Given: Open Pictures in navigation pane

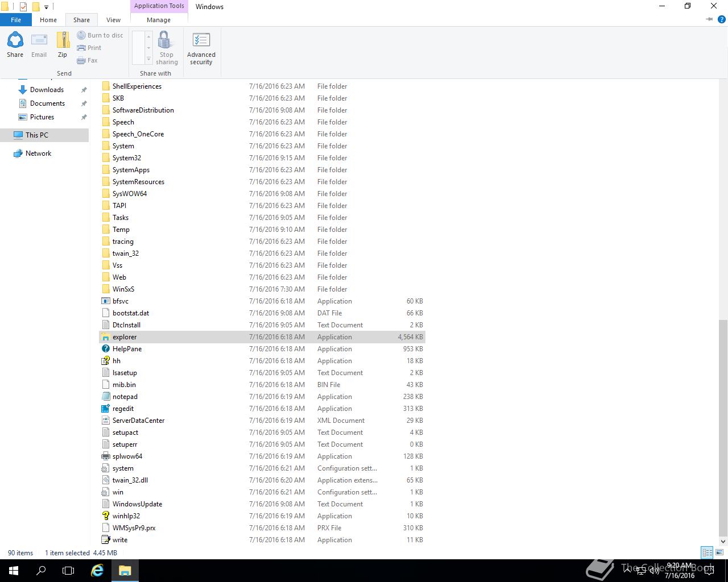Looking at the screenshot, I should click(42, 117).
